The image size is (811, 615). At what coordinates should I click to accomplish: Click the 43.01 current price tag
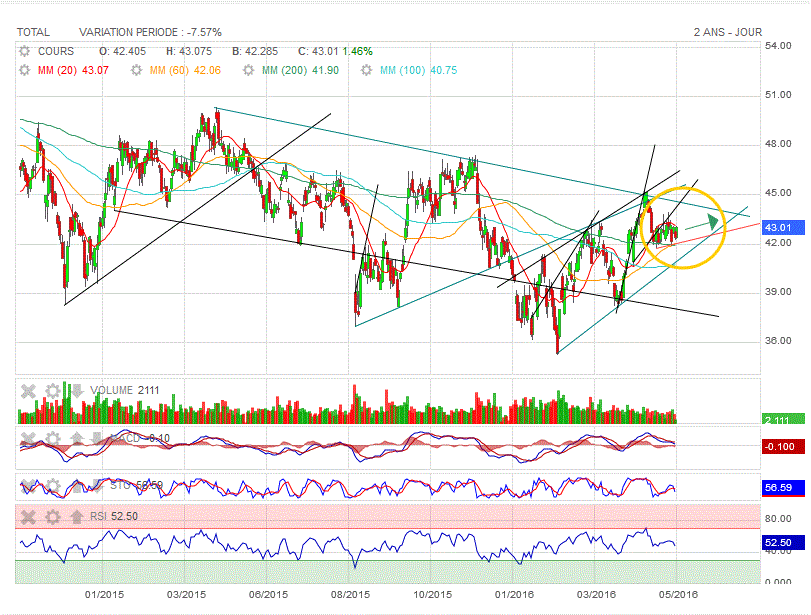pyautogui.click(x=783, y=228)
